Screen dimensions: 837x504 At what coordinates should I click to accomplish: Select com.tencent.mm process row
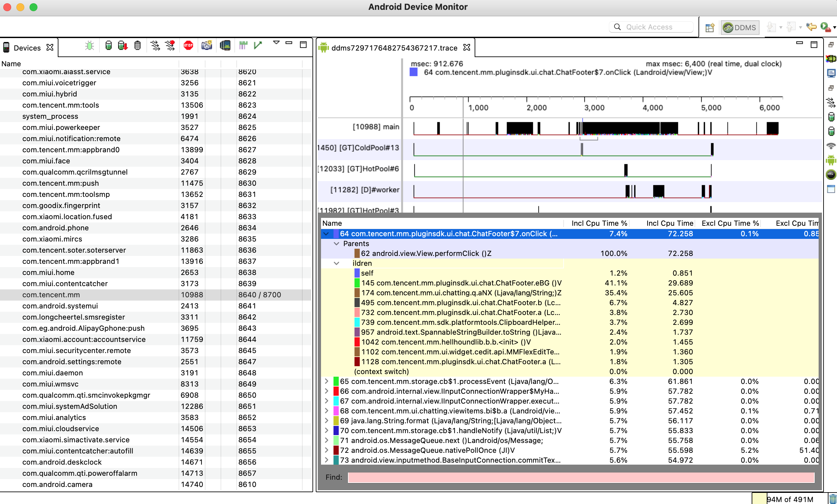point(156,295)
